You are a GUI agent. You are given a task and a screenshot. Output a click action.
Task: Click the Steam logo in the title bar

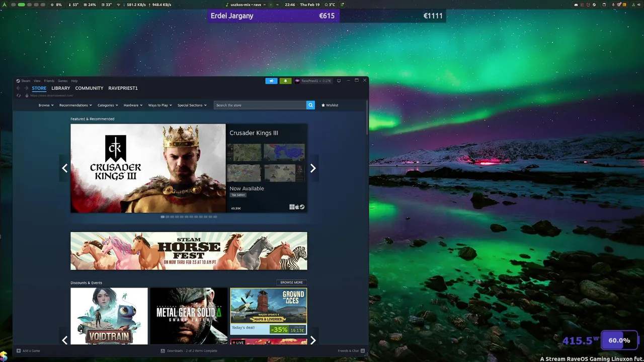(18, 80)
